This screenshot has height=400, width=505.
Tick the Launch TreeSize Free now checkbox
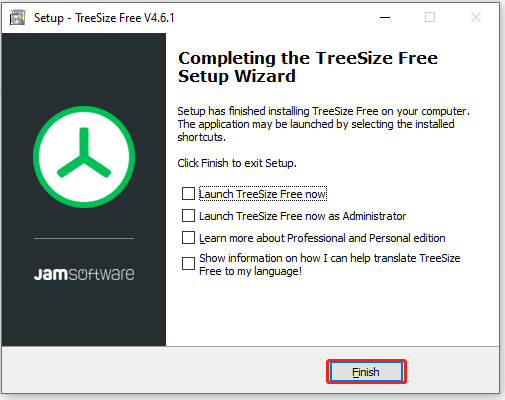188,193
